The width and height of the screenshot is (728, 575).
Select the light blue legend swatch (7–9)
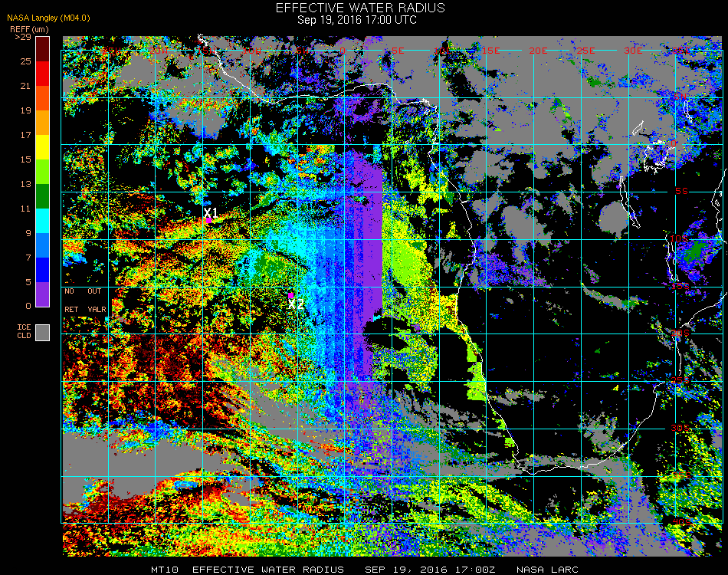(43, 245)
